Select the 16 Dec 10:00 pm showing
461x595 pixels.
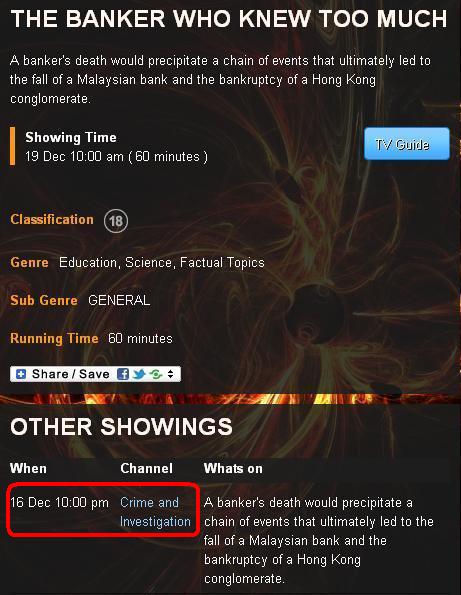[60, 502]
